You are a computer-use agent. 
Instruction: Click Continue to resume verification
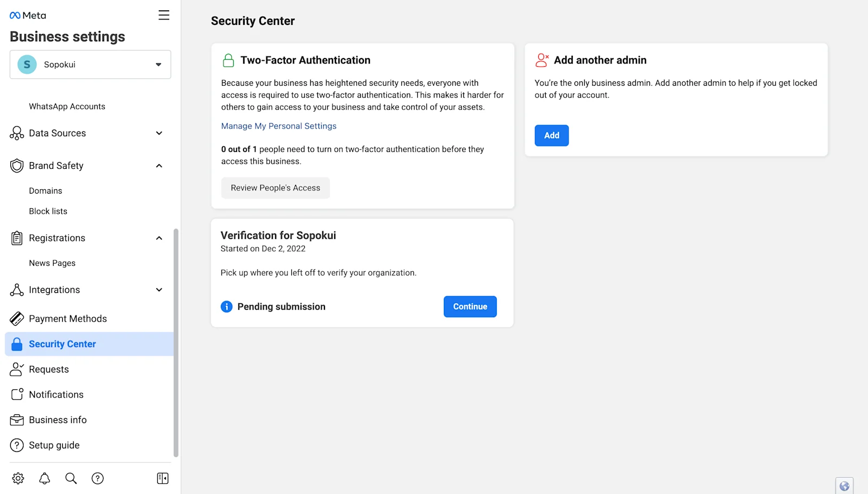(x=470, y=307)
